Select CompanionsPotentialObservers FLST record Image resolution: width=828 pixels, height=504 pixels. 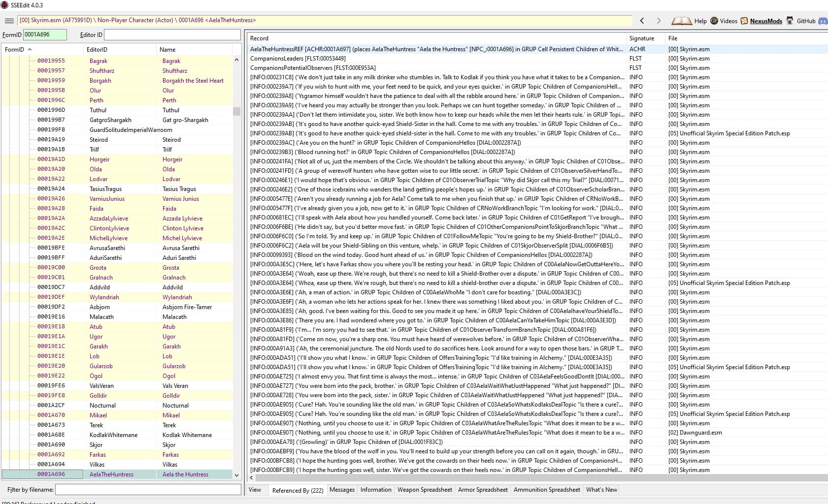pyautogui.click(x=537, y=67)
